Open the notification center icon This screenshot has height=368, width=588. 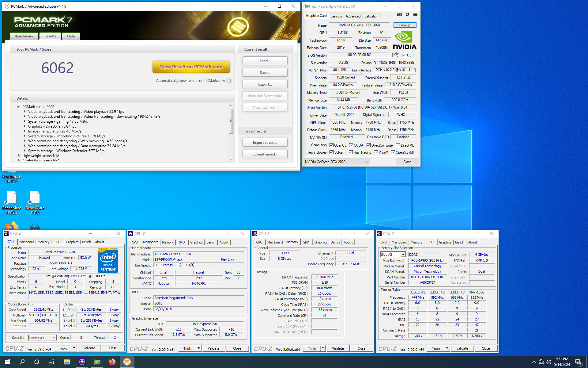click(579, 362)
